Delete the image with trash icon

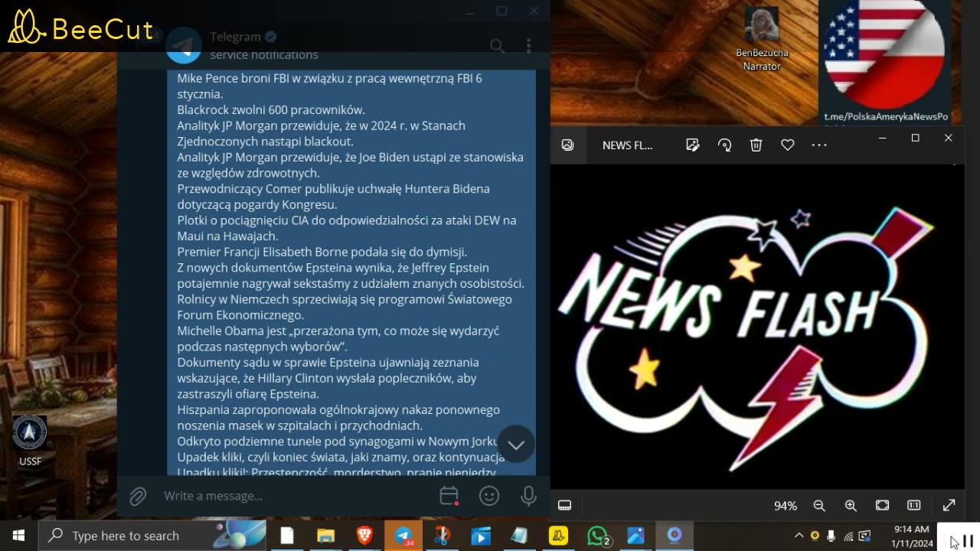756,145
